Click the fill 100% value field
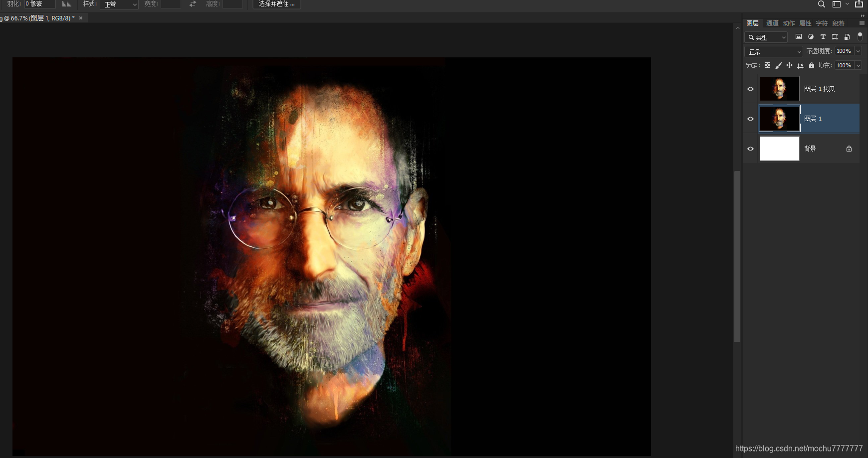Viewport: 868px width, 458px height. pyautogui.click(x=845, y=65)
